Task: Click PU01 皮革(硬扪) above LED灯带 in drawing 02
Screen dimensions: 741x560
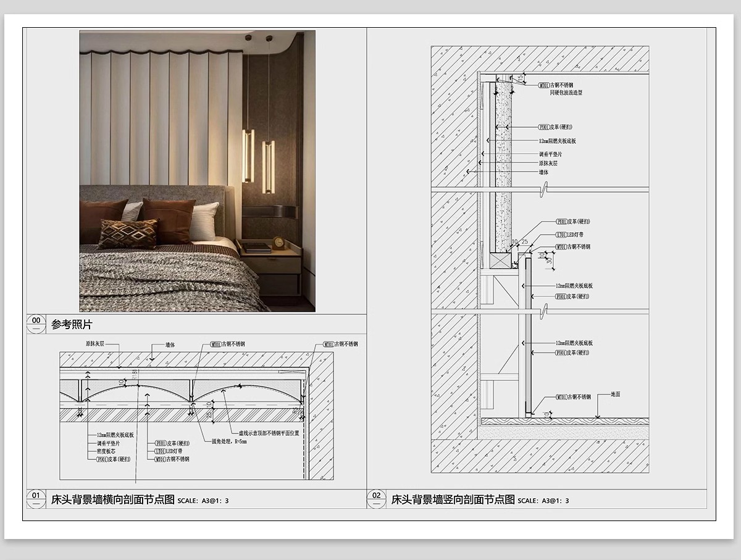Action: point(572,221)
